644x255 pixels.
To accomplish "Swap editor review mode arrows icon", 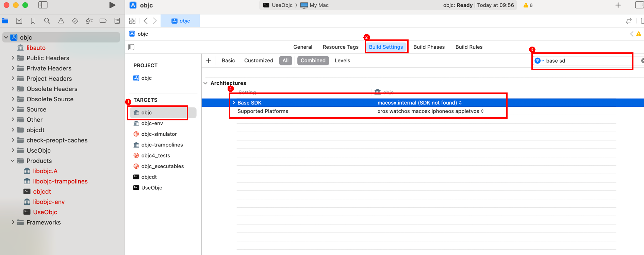I will click(x=629, y=21).
